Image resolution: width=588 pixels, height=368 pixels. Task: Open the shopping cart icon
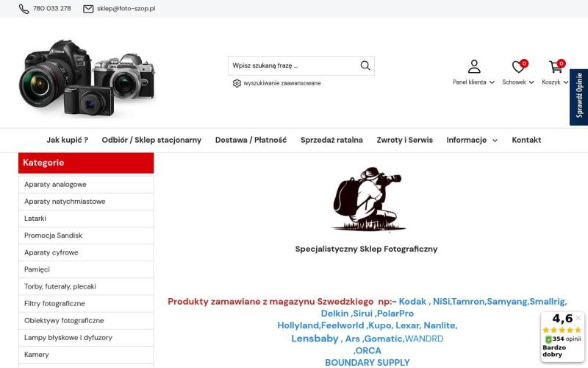click(x=556, y=66)
